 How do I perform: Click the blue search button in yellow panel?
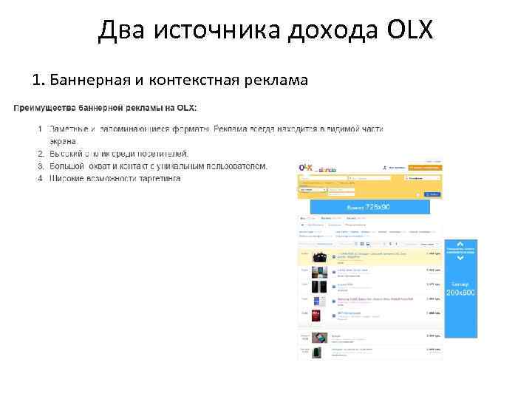click(432, 194)
